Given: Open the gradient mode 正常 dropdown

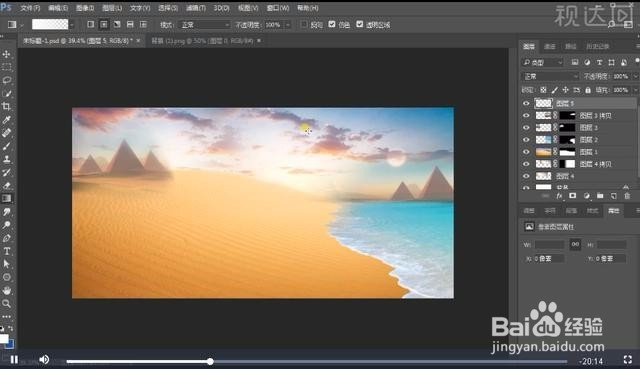Looking at the screenshot, I should pos(205,25).
